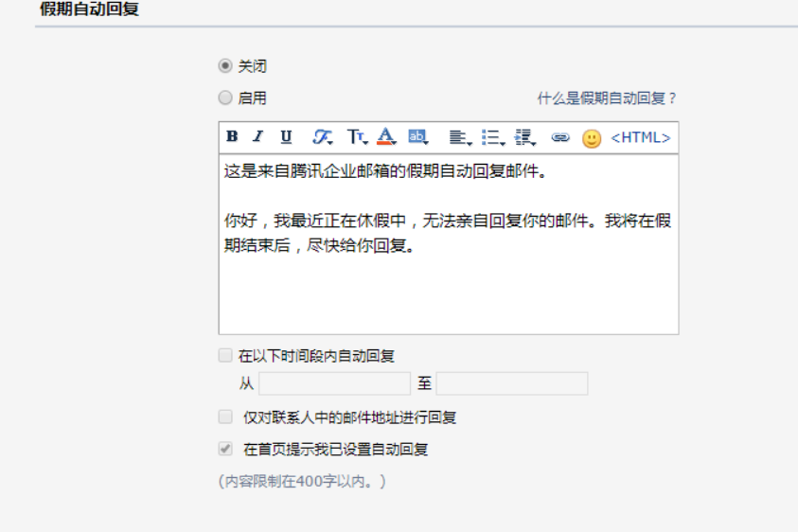Open the font size dropdown
The height and width of the screenshot is (532, 798).
coord(356,137)
